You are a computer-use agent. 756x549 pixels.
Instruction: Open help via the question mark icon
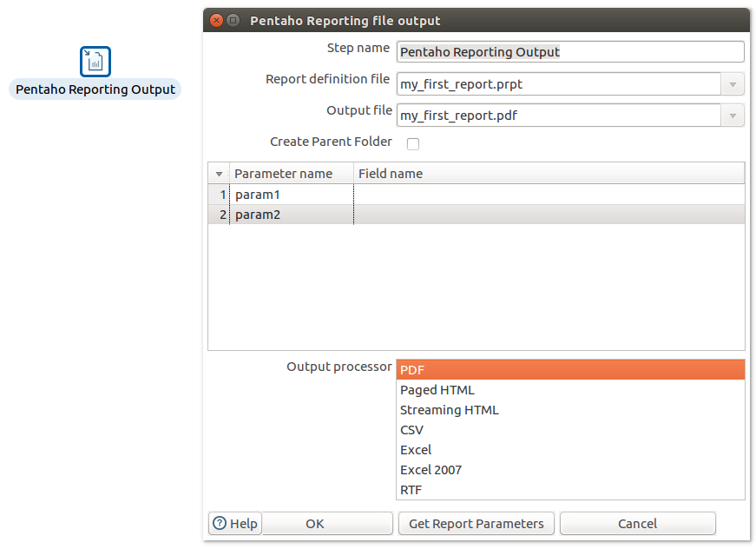coord(220,523)
